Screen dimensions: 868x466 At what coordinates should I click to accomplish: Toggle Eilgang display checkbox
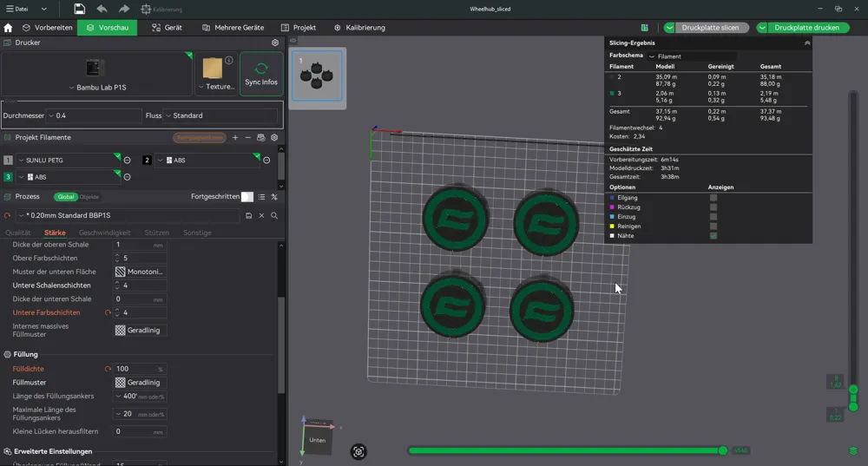tap(713, 198)
